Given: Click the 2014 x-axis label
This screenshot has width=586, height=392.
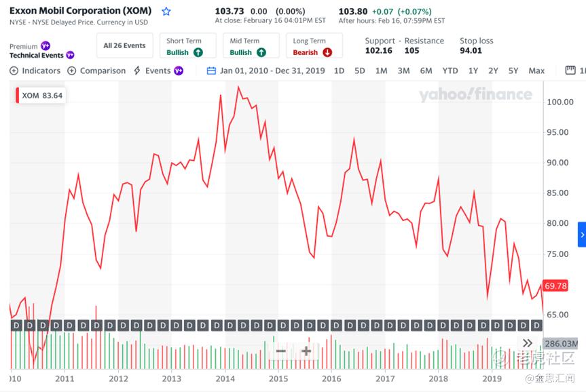Looking at the screenshot, I should pyautogui.click(x=225, y=379).
